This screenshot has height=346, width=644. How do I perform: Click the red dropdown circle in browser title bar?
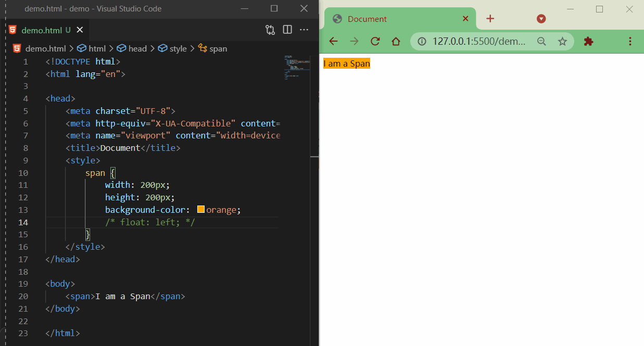tap(541, 19)
